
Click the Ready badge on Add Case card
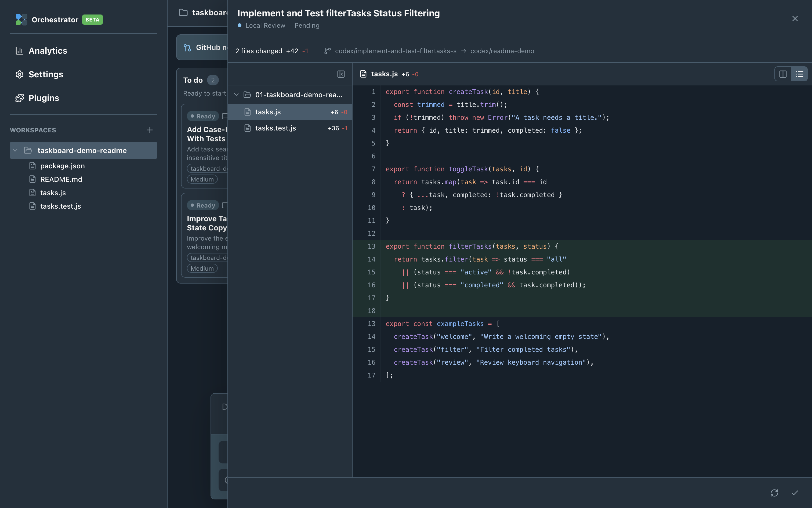[203, 116]
